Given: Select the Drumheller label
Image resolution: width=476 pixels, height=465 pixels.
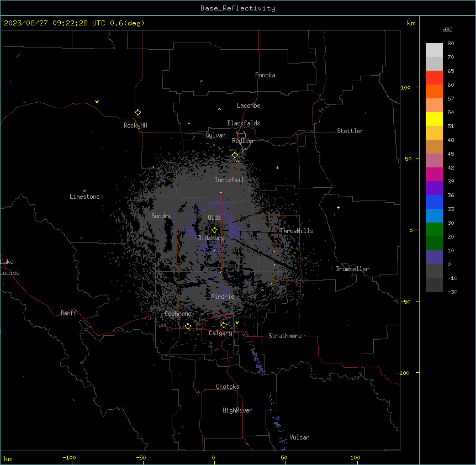Looking at the screenshot, I should click(x=352, y=269).
